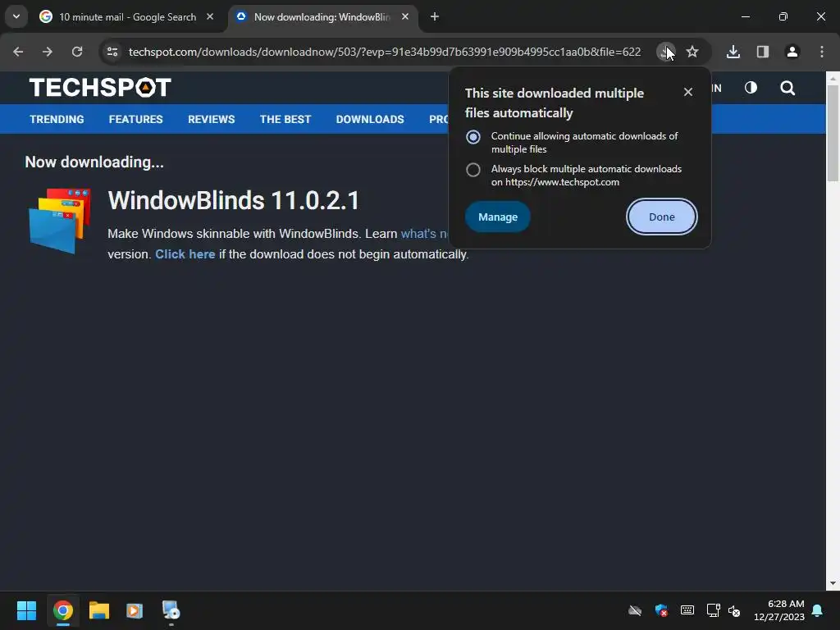
Task: Open the notifications bell icon
Action: pos(818,610)
